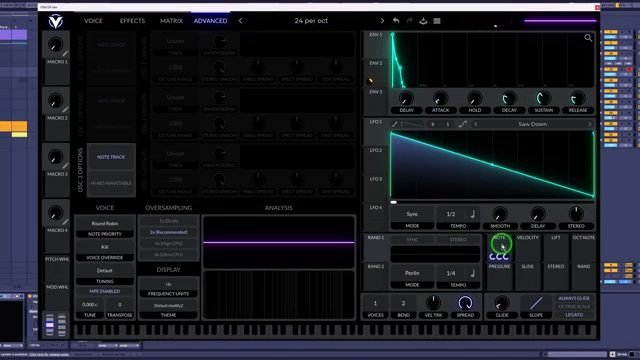Image resolution: width=640 pixels, height=360 pixels.
Task: Open Tuning Default dropdown
Action: [x=105, y=271]
